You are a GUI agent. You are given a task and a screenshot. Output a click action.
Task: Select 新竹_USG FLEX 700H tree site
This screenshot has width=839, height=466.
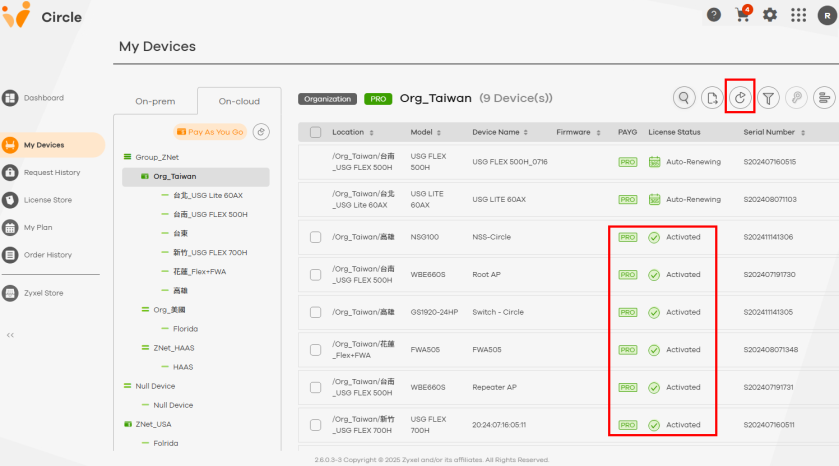210,253
